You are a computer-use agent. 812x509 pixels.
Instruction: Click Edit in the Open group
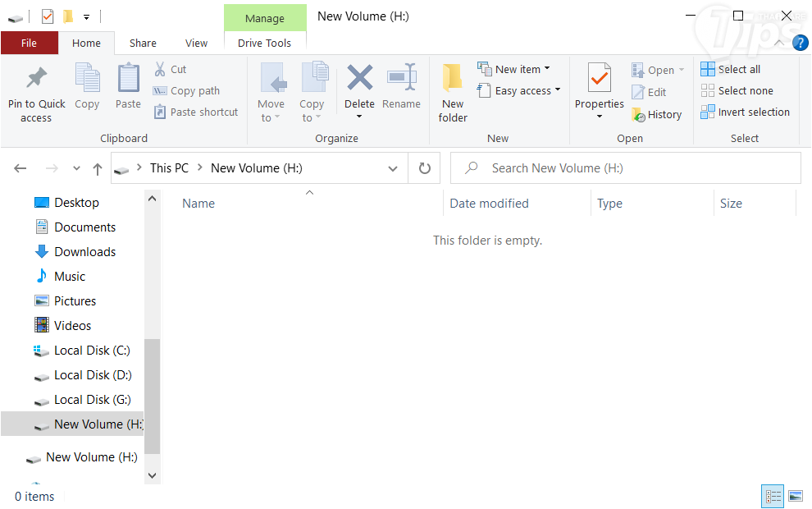pyautogui.click(x=649, y=92)
